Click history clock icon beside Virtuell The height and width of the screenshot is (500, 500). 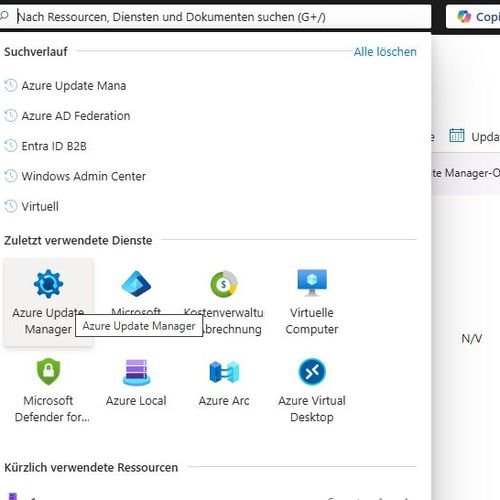(11, 206)
